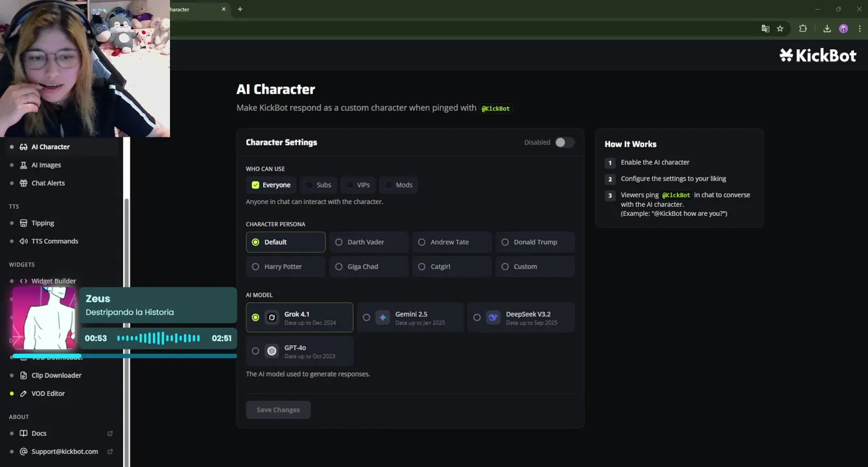
Task: Click external-link icon on the Docs row
Action: 110,433
